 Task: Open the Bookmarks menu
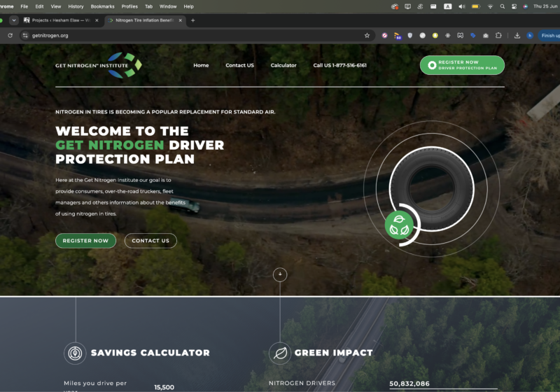(102, 6)
